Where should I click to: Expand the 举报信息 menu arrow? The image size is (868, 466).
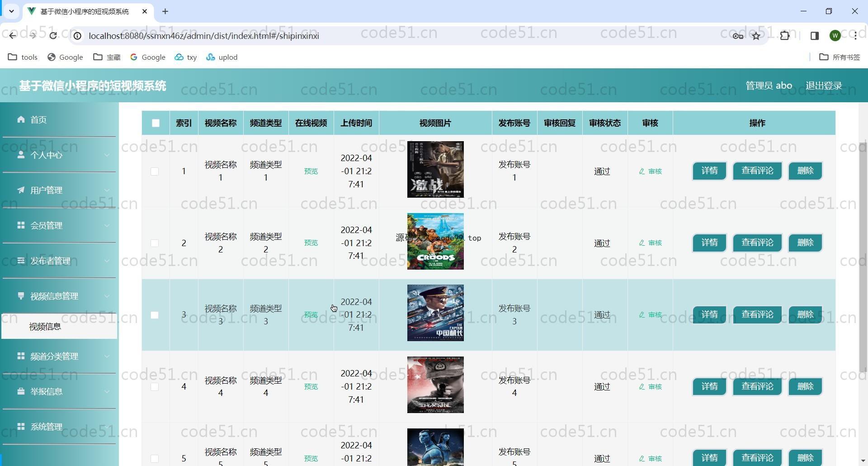[x=107, y=392]
